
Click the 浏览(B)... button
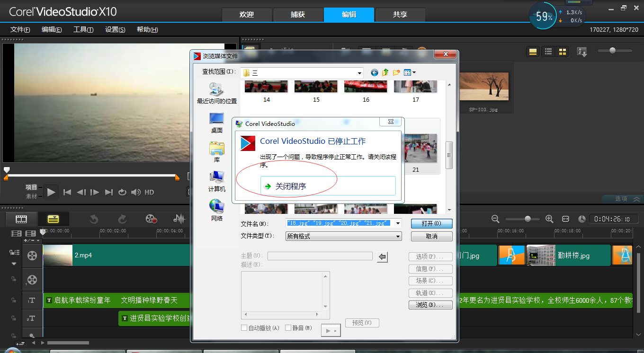pos(431,305)
